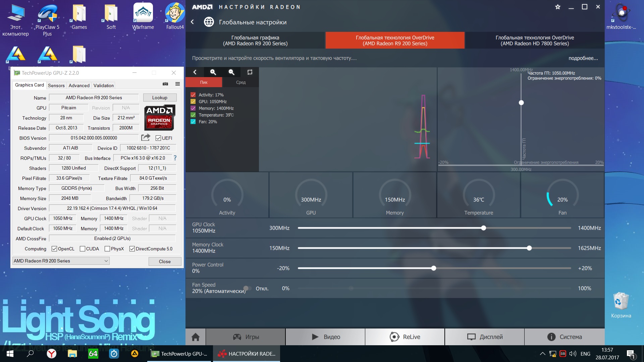Image resolution: width=644 pixels, height=362 pixels.
Task: Zoom out on the OverDrive graph
Action: tap(231, 72)
